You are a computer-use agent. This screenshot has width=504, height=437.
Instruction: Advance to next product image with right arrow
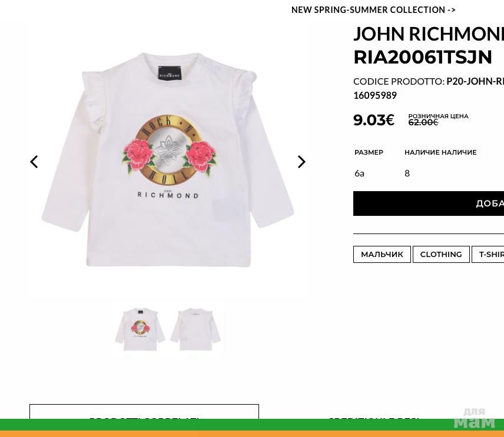click(x=301, y=162)
